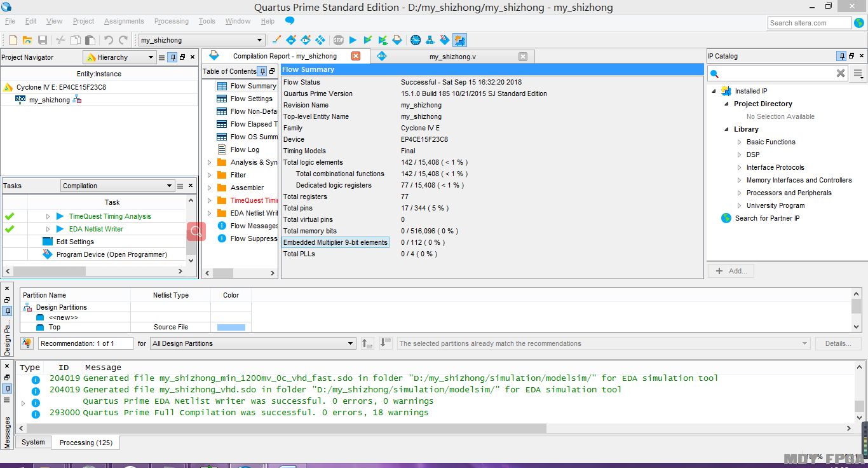Expand the DSP library category
The height and width of the screenshot is (468, 868).
point(739,155)
